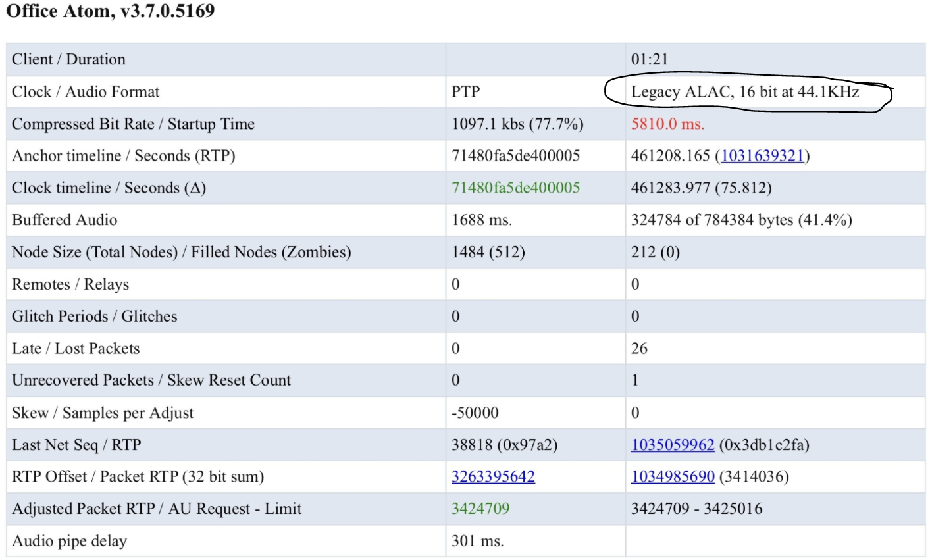This screenshot has width=930, height=560.
Task: Select the AU request range '3424709 - 3425016'
Action: (697, 509)
